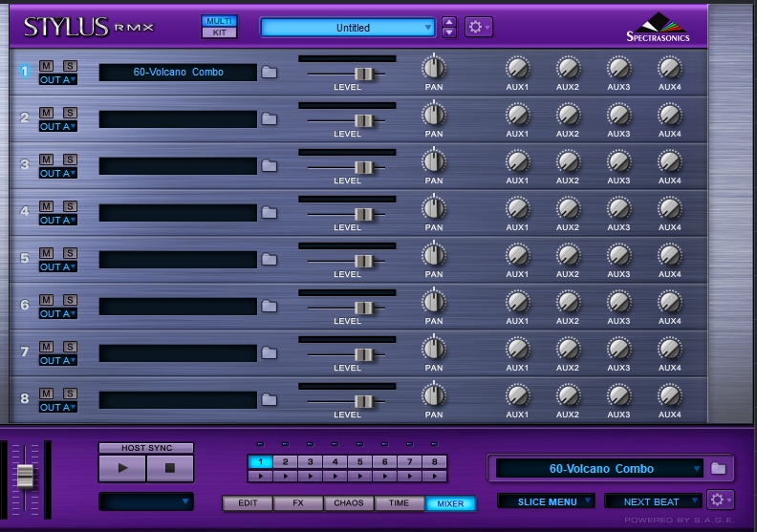Solo part 3
The height and width of the screenshot is (532, 757).
pyautogui.click(x=70, y=160)
